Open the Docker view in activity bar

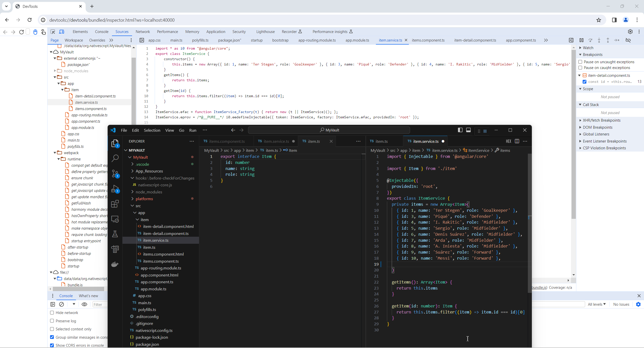(x=115, y=264)
